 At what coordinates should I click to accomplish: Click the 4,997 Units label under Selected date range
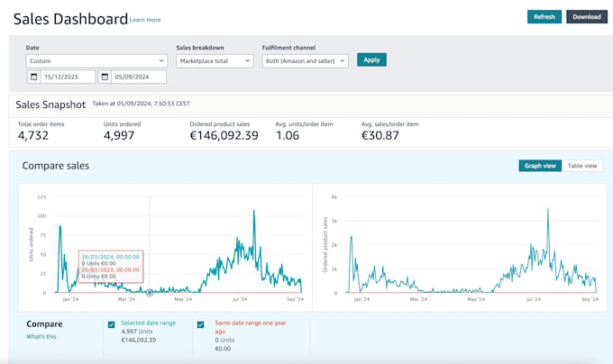[137, 332]
